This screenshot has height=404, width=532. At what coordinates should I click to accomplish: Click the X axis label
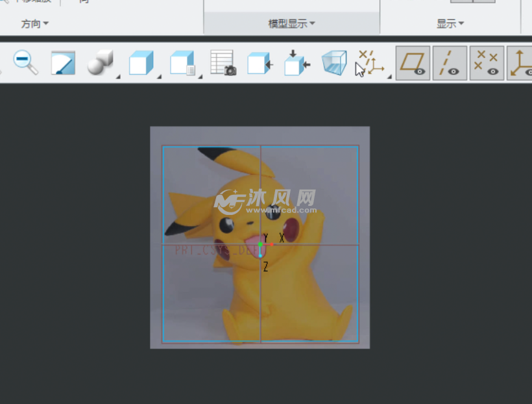[x=282, y=238]
